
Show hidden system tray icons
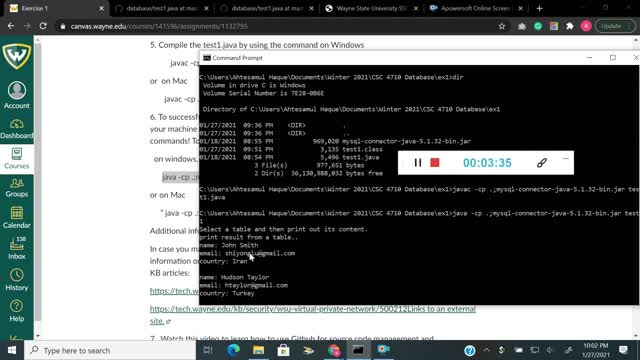(487, 350)
